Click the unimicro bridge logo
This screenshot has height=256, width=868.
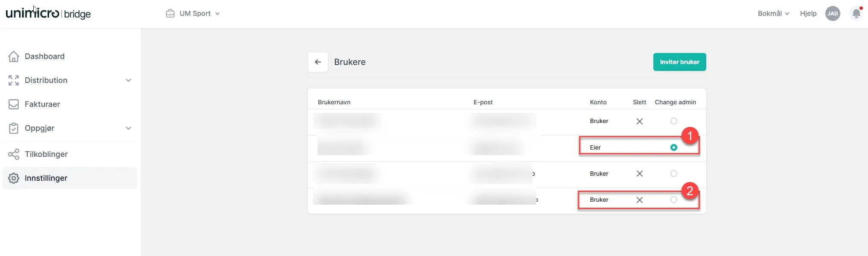pyautogui.click(x=48, y=13)
